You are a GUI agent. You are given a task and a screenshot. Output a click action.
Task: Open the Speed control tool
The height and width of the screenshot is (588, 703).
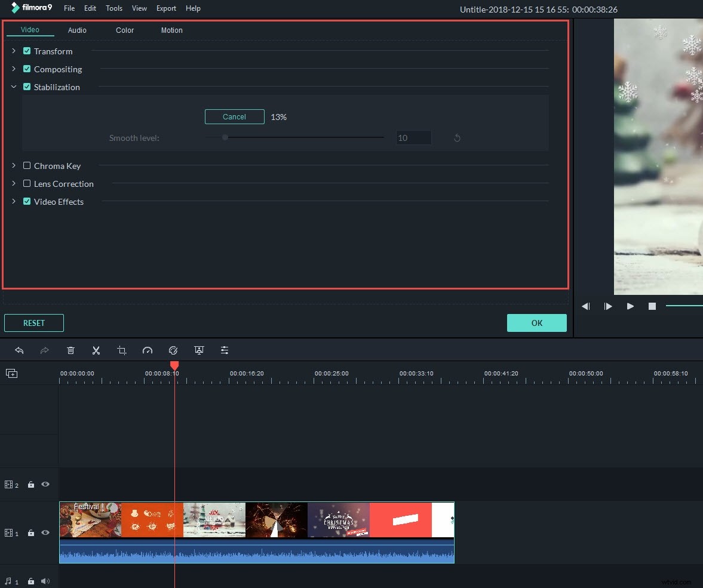point(148,350)
